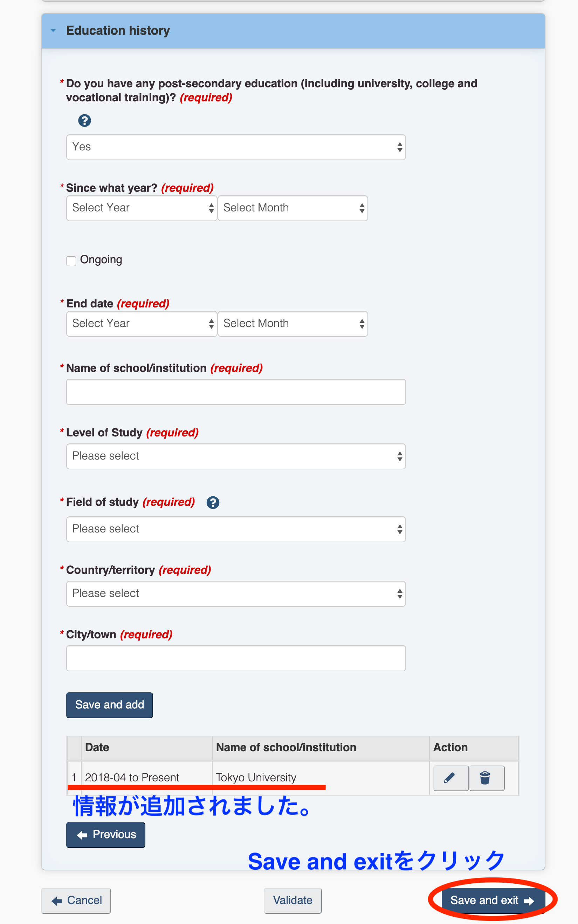Open the Since what year Select Month dropdown
Screen dimensions: 578x924
[x=293, y=209]
